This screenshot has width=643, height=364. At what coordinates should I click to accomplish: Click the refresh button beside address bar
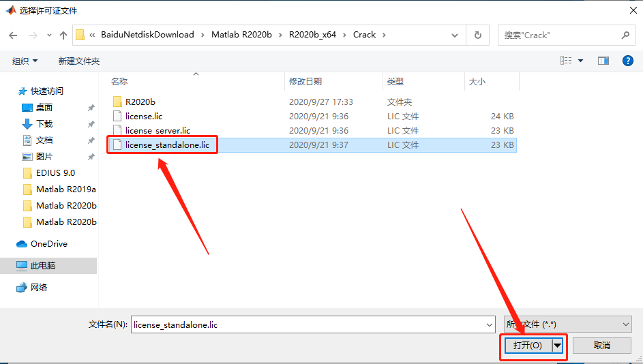478,35
